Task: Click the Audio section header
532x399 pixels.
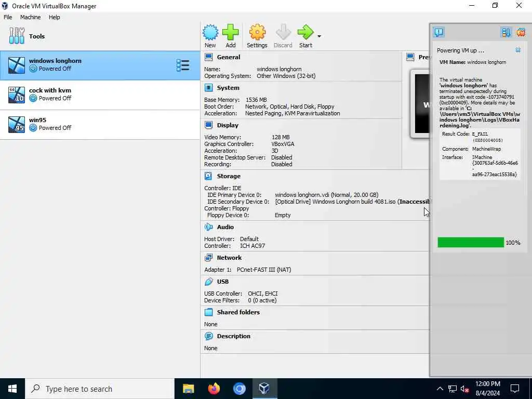Action: point(225,227)
